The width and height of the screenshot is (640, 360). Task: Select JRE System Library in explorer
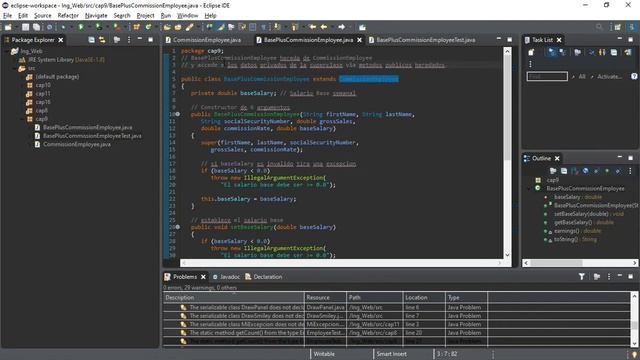pyautogui.click(x=65, y=60)
